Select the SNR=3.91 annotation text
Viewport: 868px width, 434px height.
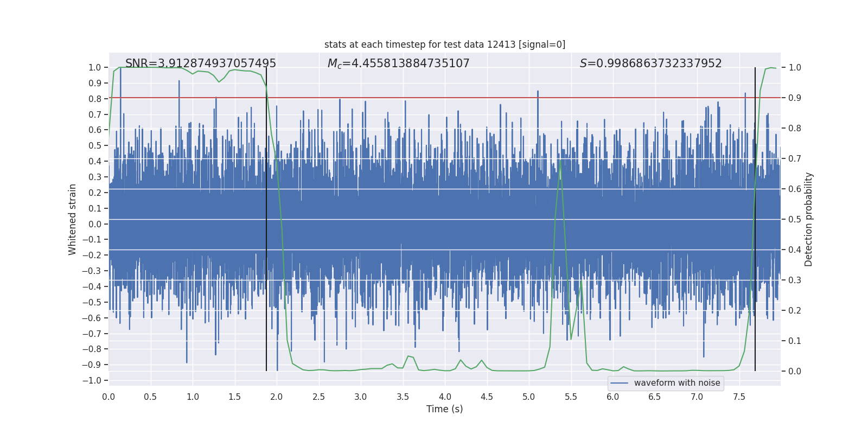click(x=200, y=63)
